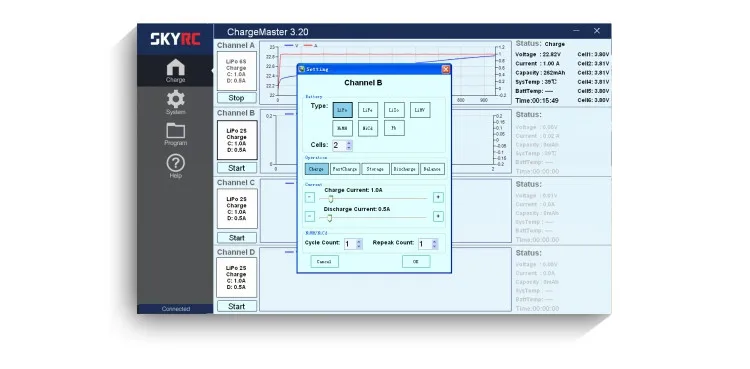Choose the Charge operation
Viewport: 750px width, 369px height.
pyautogui.click(x=317, y=169)
